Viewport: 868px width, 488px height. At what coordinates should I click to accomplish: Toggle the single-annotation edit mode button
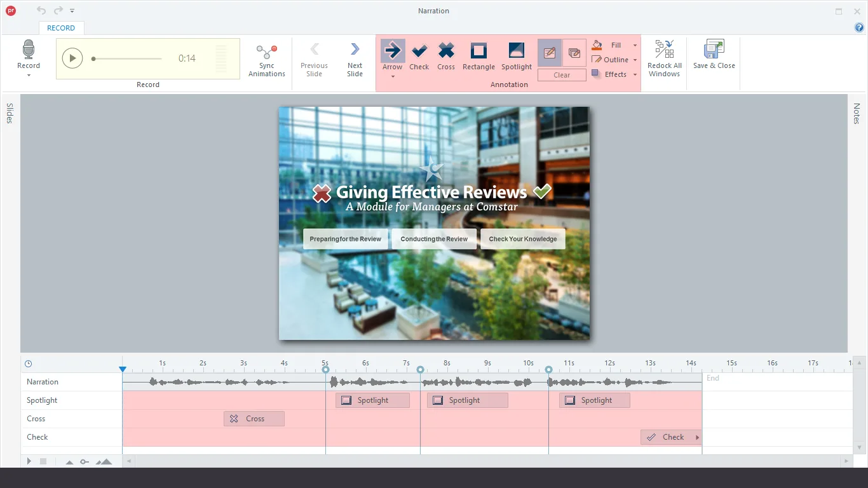pos(550,53)
